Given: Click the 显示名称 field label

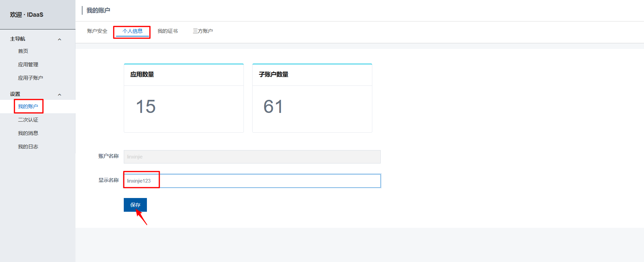Looking at the screenshot, I should point(109,180).
